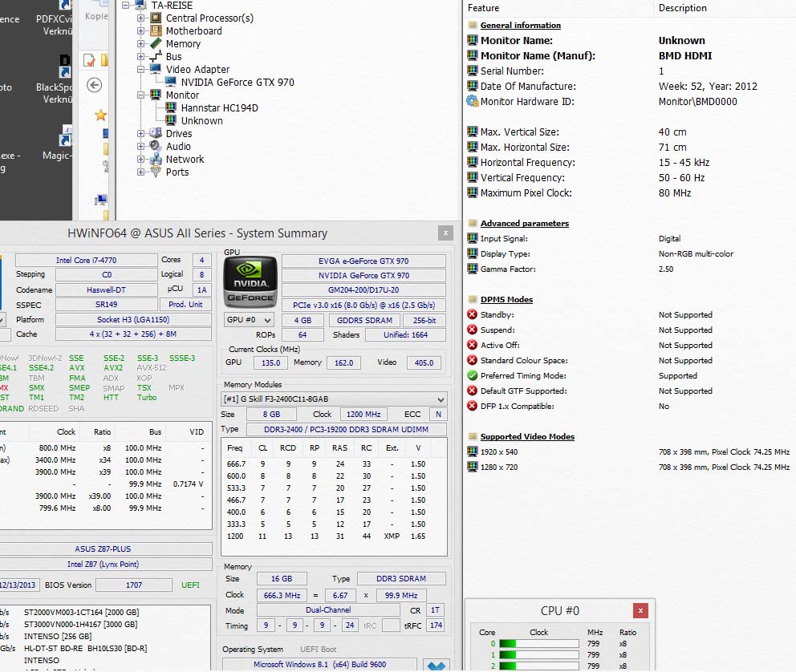
Task: Click the Preferred Timing Mode green check icon
Action: pos(472,375)
